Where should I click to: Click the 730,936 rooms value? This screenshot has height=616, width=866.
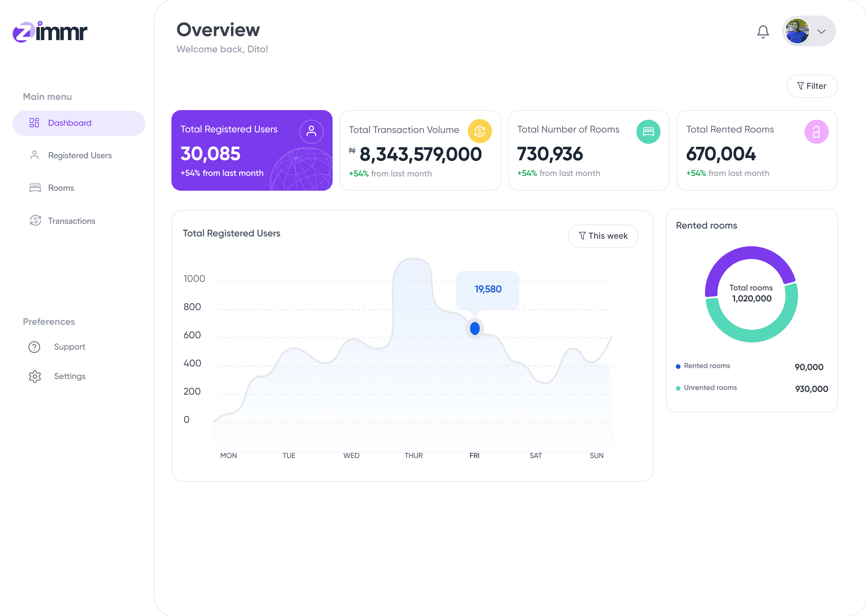(x=550, y=154)
